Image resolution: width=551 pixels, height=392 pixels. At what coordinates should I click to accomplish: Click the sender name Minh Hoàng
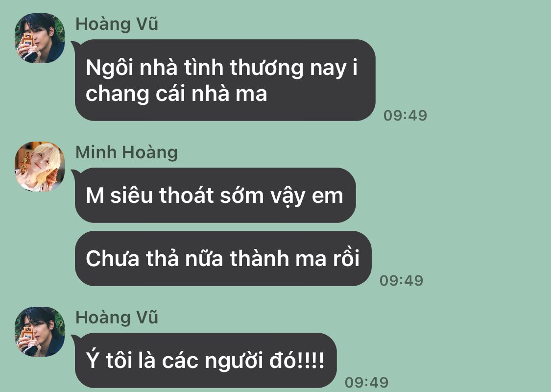coord(126,152)
